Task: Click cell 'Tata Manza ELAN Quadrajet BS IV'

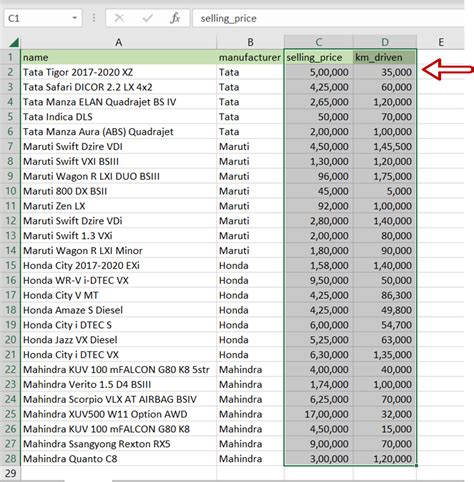Action: click(119, 102)
